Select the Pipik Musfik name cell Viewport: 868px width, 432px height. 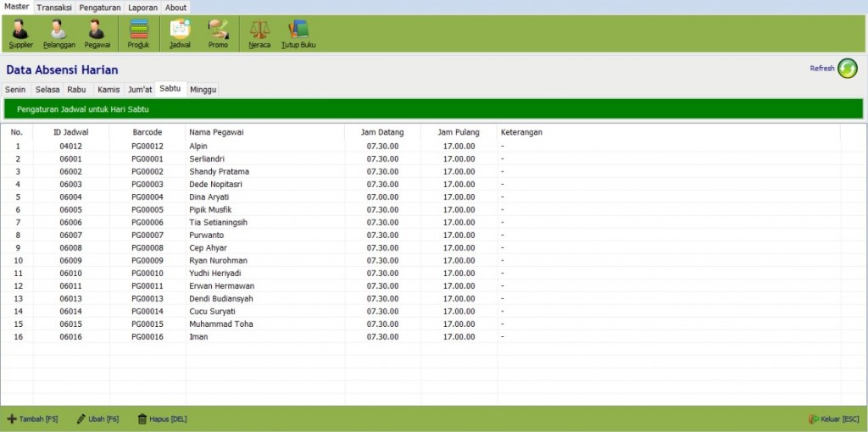coord(265,209)
